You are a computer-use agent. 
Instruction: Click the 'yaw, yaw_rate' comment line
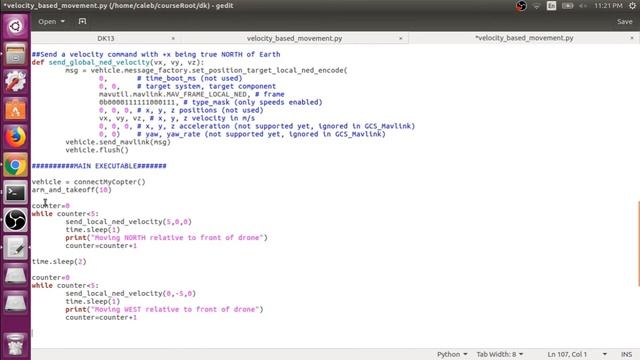pyautogui.click(x=242, y=134)
